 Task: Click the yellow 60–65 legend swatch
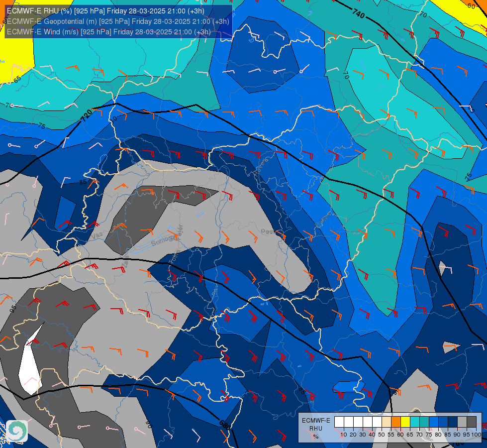(x=405, y=422)
